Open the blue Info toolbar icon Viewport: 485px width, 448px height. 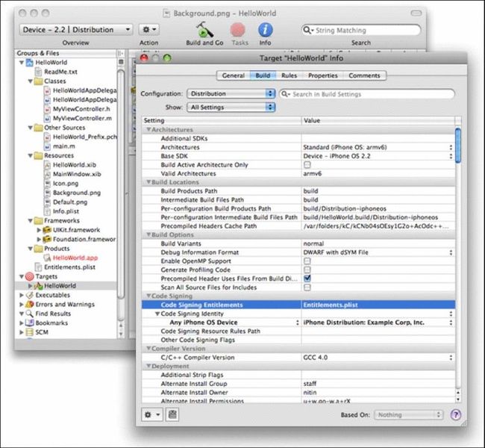point(266,30)
